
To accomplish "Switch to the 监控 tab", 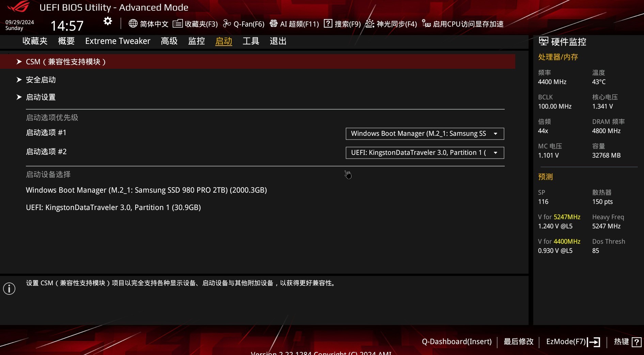I will click(x=197, y=41).
